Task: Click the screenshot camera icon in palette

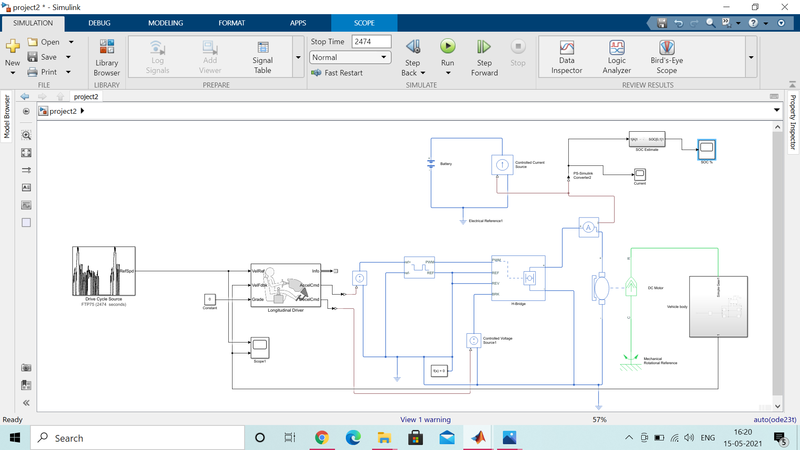Action: [27, 368]
